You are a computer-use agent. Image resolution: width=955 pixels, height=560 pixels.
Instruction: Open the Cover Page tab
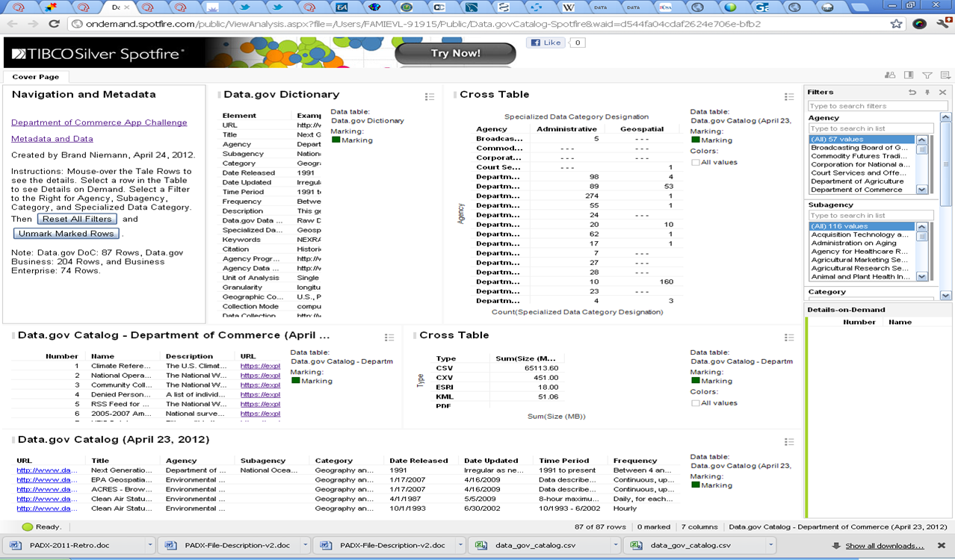[x=35, y=77]
